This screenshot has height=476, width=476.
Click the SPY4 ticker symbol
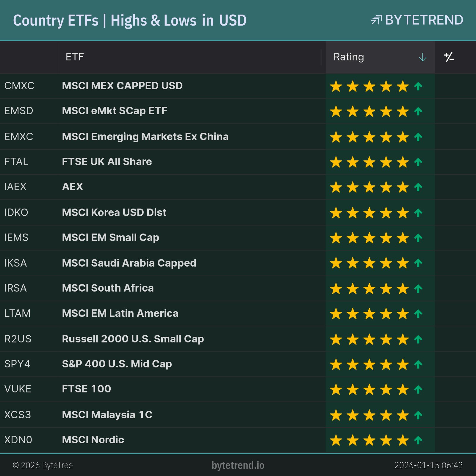[x=17, y=364]
